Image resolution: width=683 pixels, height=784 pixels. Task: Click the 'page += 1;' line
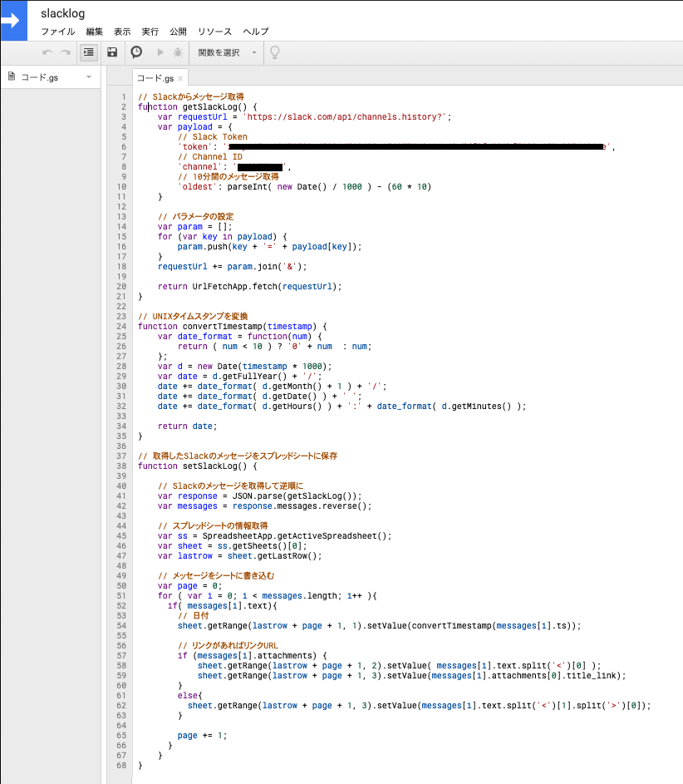pyautogui.click(x=203, y=736)
